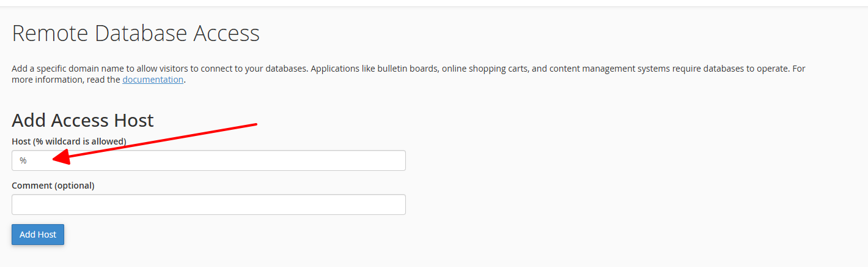Click the 'Comment (optional)' field label
Screen dimensions: 868x267
[53, 186]
